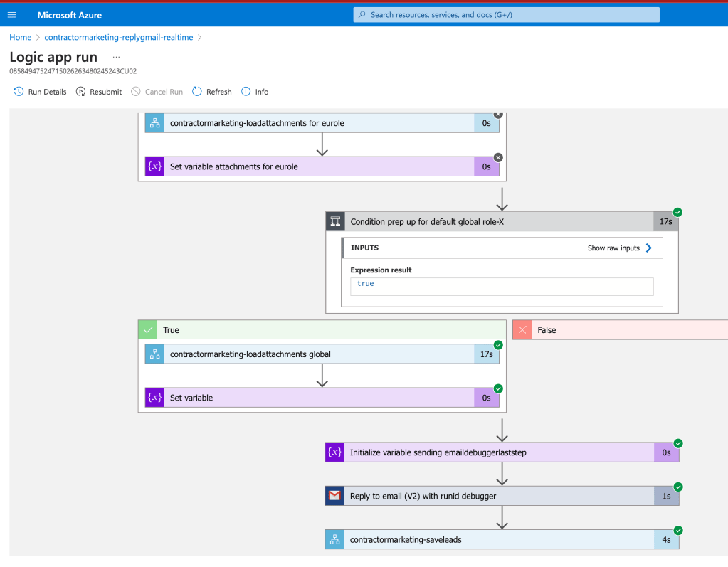The image size is (728, 567).
Task: Click the 1s duration on Reply to email step
Action: pos(666,496)
